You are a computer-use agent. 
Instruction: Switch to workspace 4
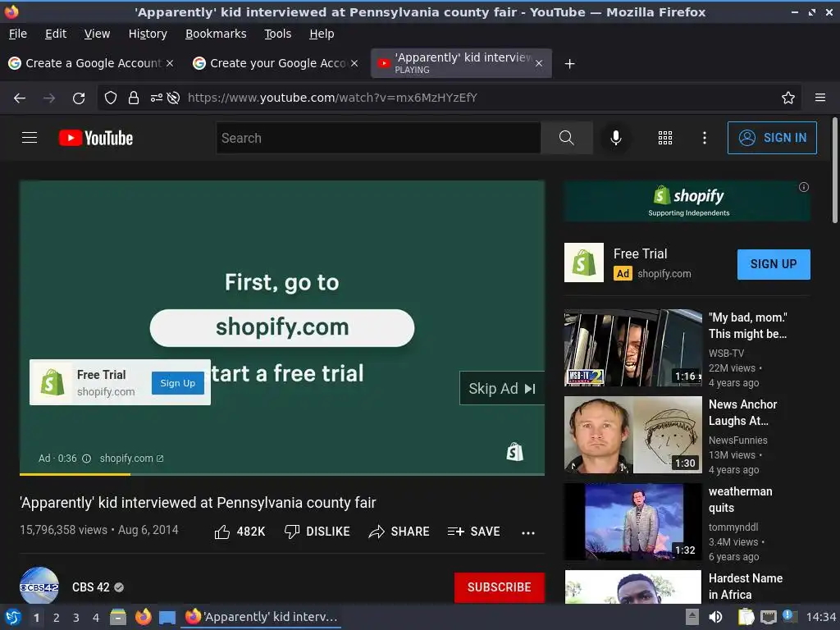pos(96,618)
